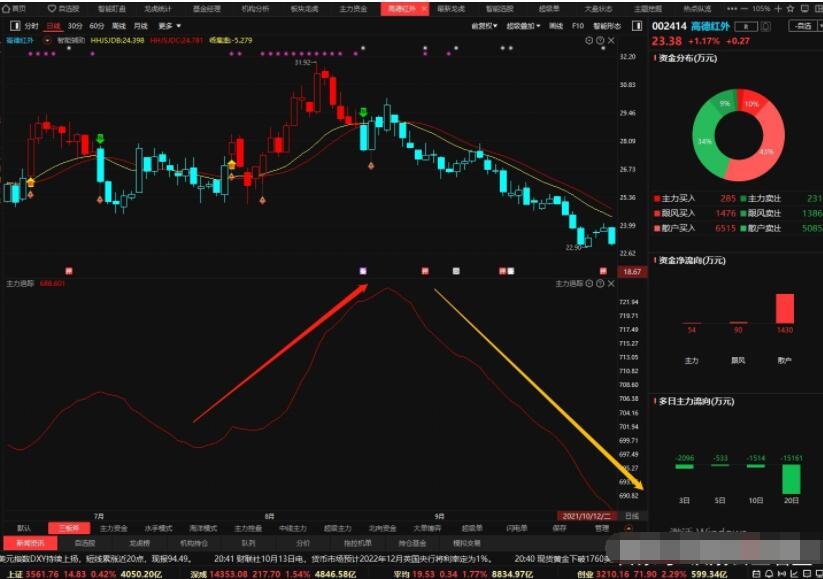Click the round red icon after 管理

(629, 529)
